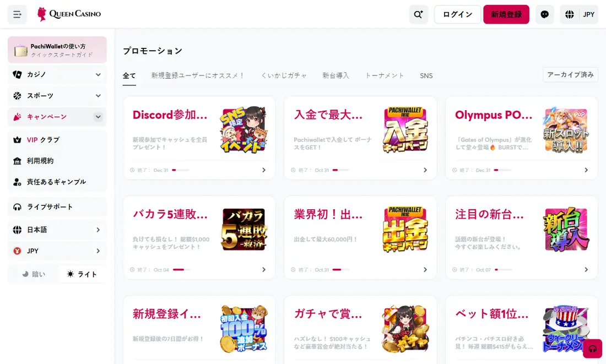Open the chat bubble icon in header
Image resolution: width=606 pixels, height=364 pixels.
(544, 14)
